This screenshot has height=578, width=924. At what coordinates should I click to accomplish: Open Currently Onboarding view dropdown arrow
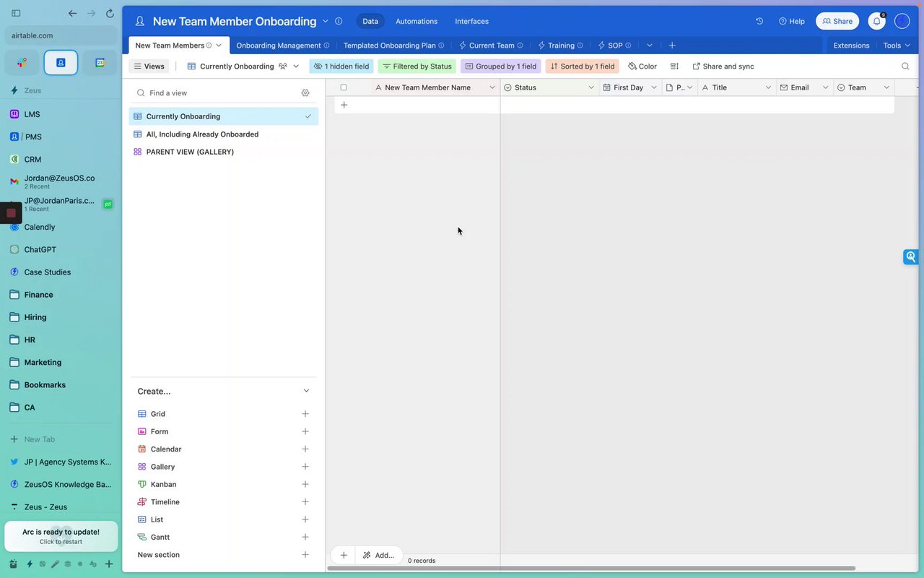pyautogui.click(x=296, y=66)
